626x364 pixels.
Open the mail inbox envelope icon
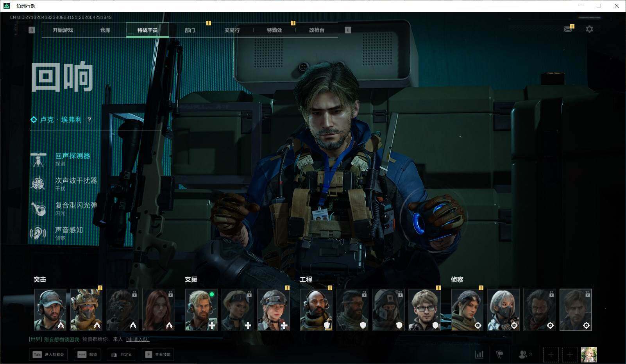[568, 29]
